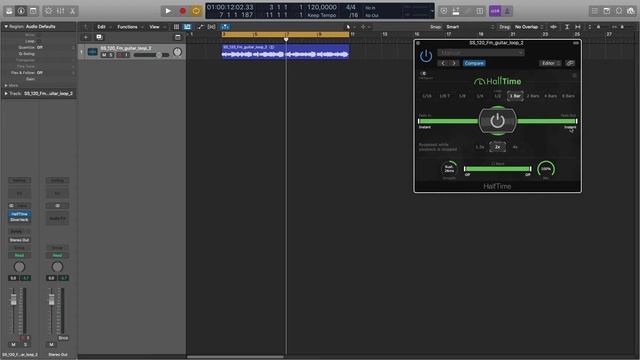Open the Drag No Overlap dropdown
This screenshot has width=640, height=360.
click(x=529, y=27)
